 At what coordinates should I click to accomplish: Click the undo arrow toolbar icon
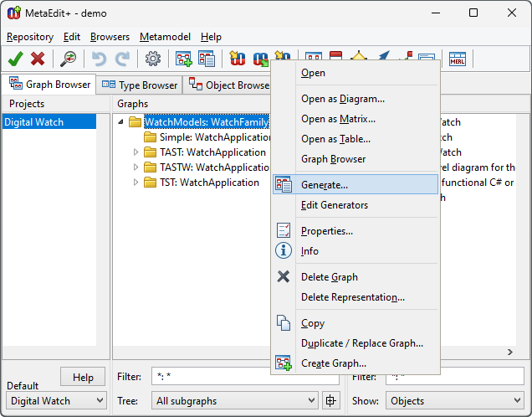click(x=100, y=59)
